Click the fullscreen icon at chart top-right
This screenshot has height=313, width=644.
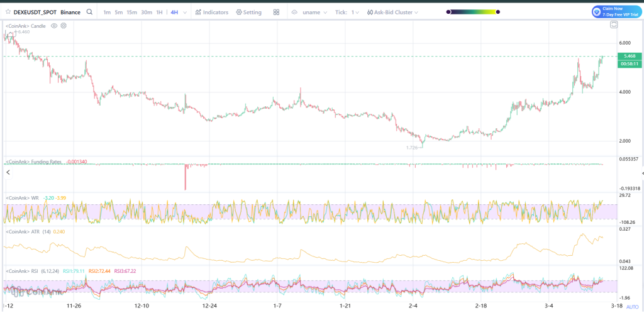point(614,25)
